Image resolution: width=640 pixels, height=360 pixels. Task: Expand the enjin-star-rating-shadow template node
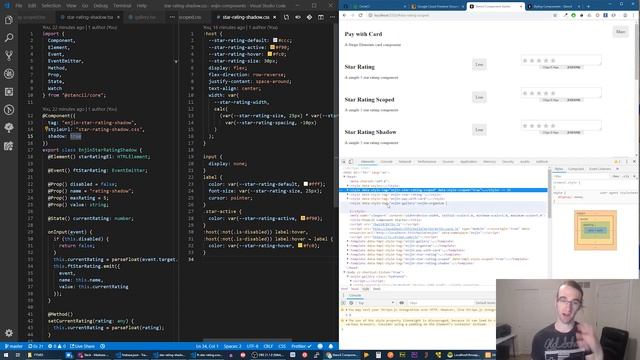click(x=348, y=263)
